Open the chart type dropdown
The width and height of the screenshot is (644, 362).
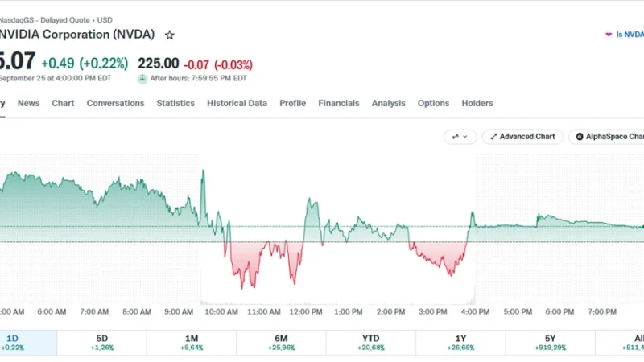(460, 137)
